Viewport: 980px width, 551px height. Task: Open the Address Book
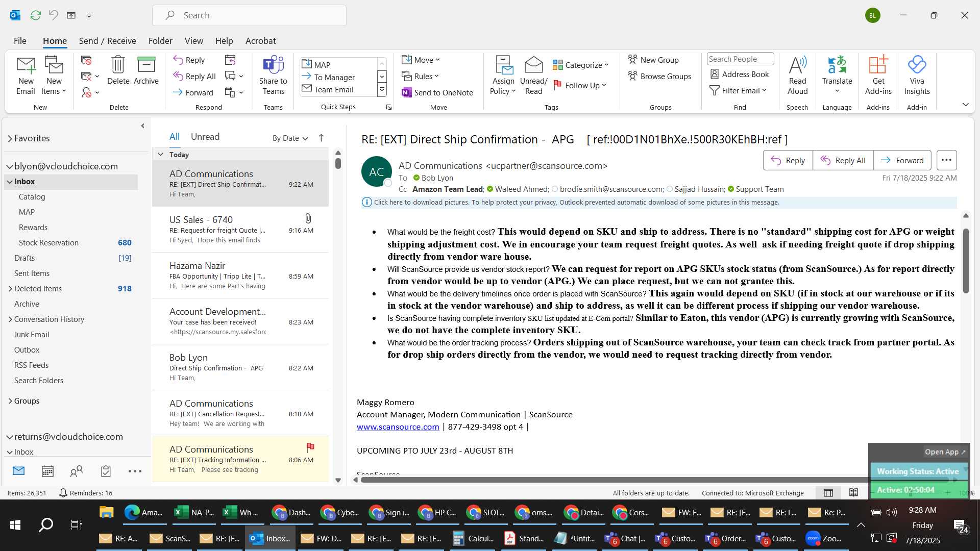tap(740, 74)
